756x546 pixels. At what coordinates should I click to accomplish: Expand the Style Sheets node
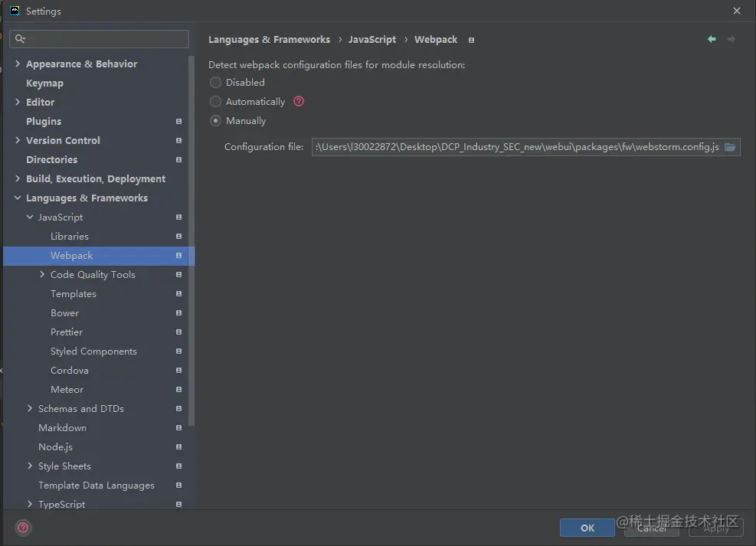tap(30, 466)
